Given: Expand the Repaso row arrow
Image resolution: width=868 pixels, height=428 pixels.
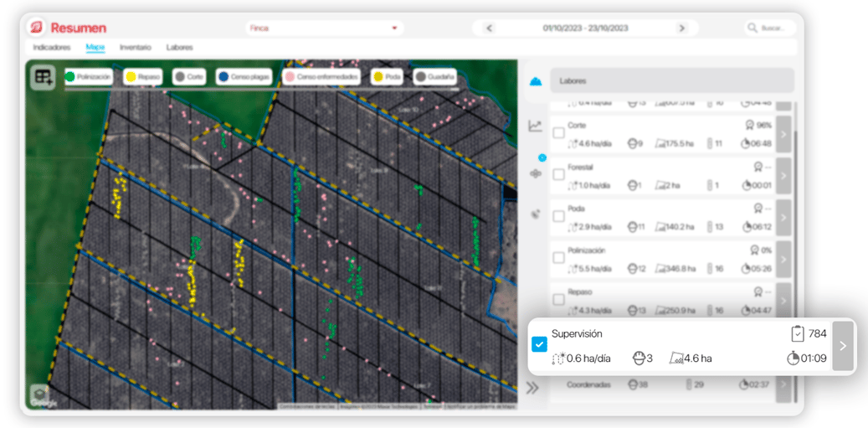Looking at the screenshot, I should (x=783, y=300).
